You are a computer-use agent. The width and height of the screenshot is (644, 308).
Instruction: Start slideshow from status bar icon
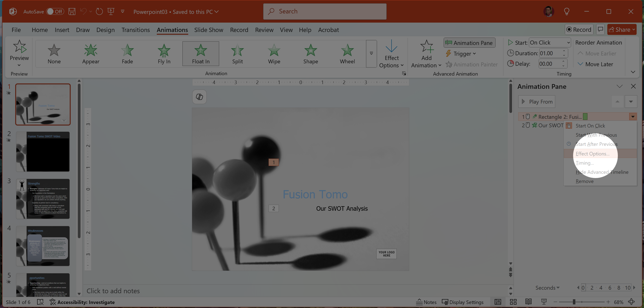544,302
